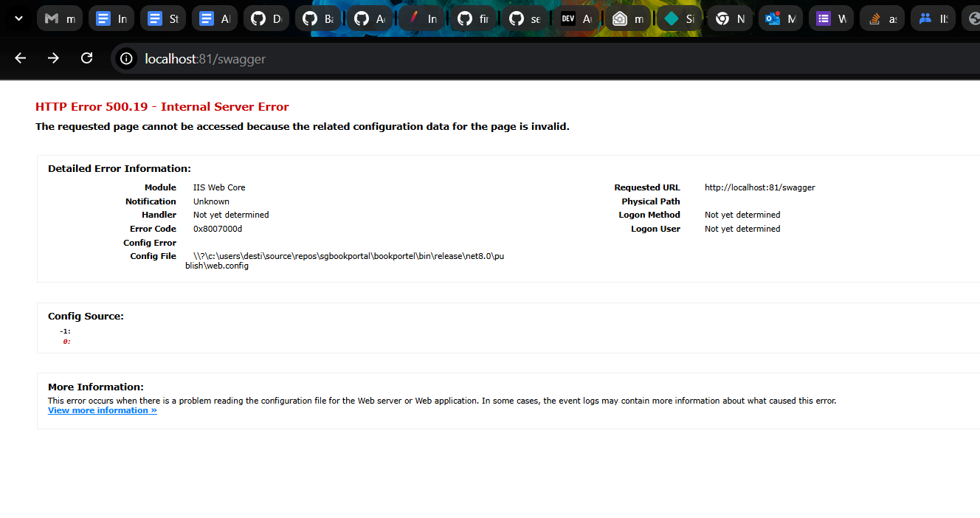Switch to the Gmail tab
Image resolution: width=980 pixels, height=518 pixels.
60,18
